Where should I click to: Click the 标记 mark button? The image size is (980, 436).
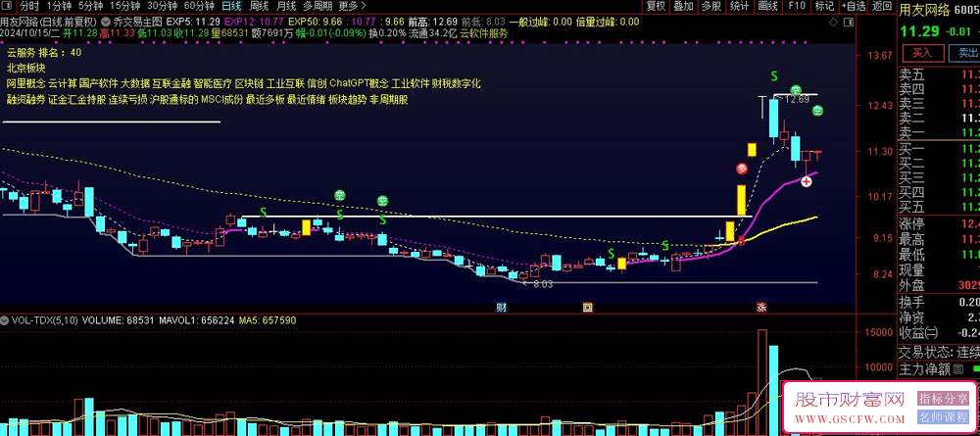click(824, 6)
